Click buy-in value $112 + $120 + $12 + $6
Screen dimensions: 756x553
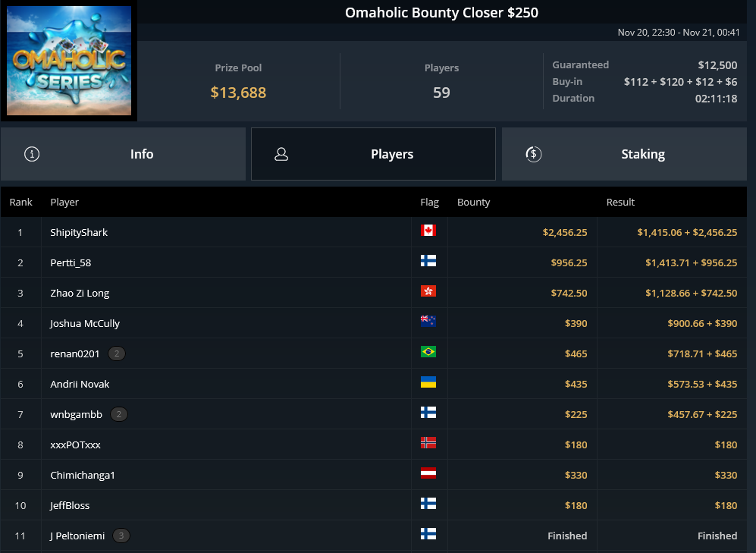pyautogui.click(x=680, y=82)
